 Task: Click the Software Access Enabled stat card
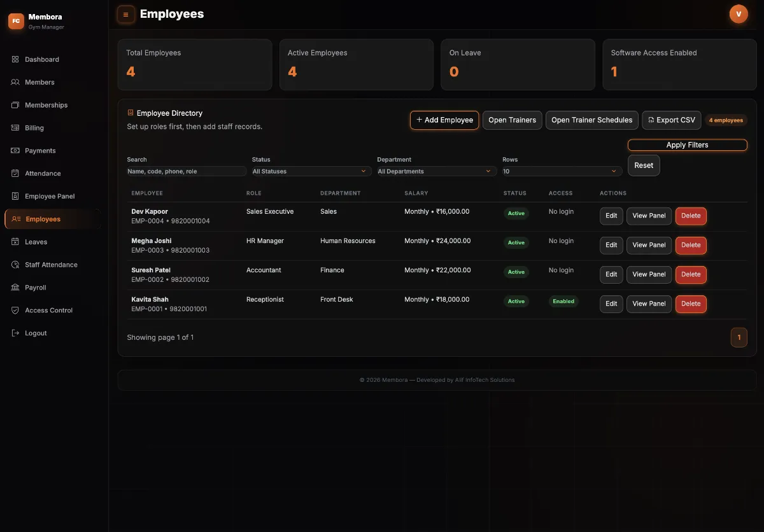[x=679, y=65]
